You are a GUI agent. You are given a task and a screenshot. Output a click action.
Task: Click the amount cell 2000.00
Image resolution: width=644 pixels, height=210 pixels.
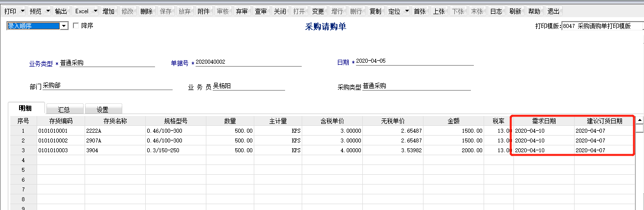(x=454, y=150)
